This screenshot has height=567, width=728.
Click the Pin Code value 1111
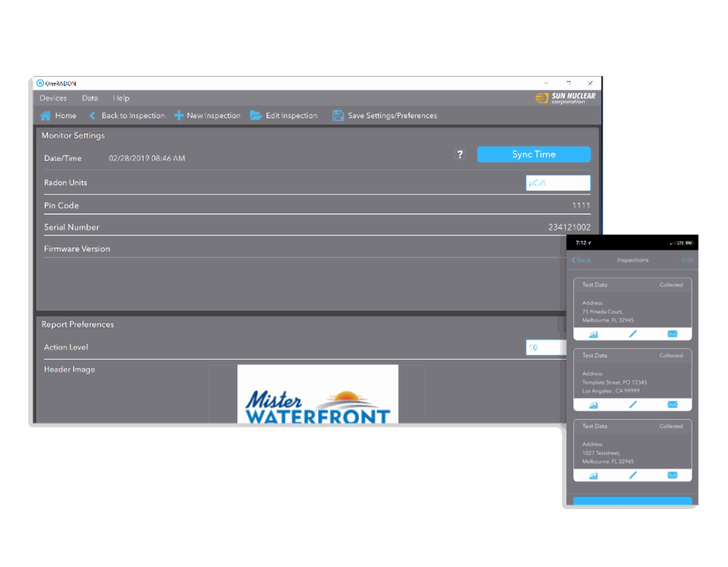point(581,206)
